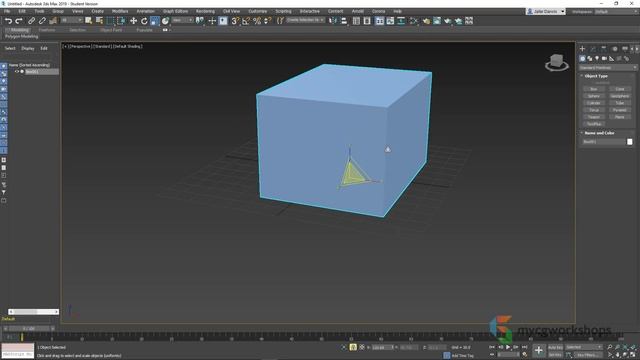The height and width of the screenshot is (360, 640).
Task: Open the key filter Selected dropdown
Action: point(584,347)
